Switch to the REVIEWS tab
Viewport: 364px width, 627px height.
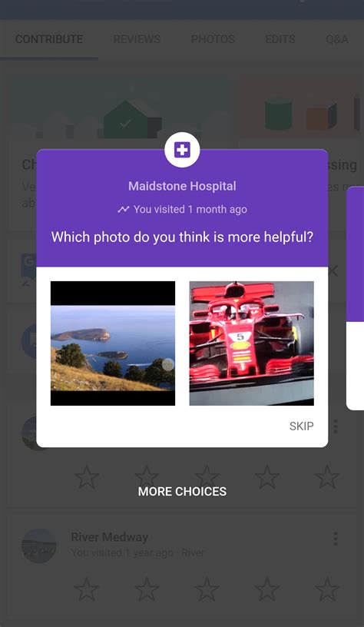pos(137,39)
